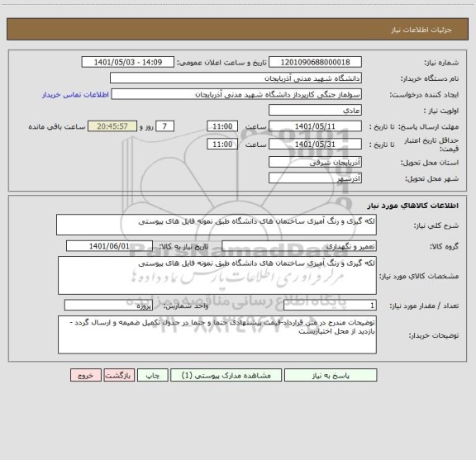Click the ساعت باقی مانده label

[x=57, y=126]
